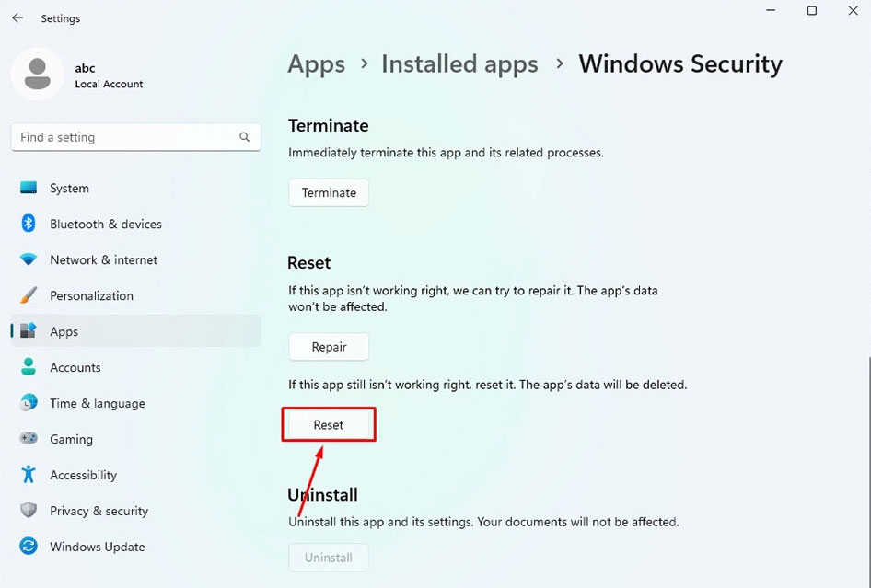This screenshot has width=871, height=588.
Task: Open Bluetooth & devices icon
Action: coord(29,224)
